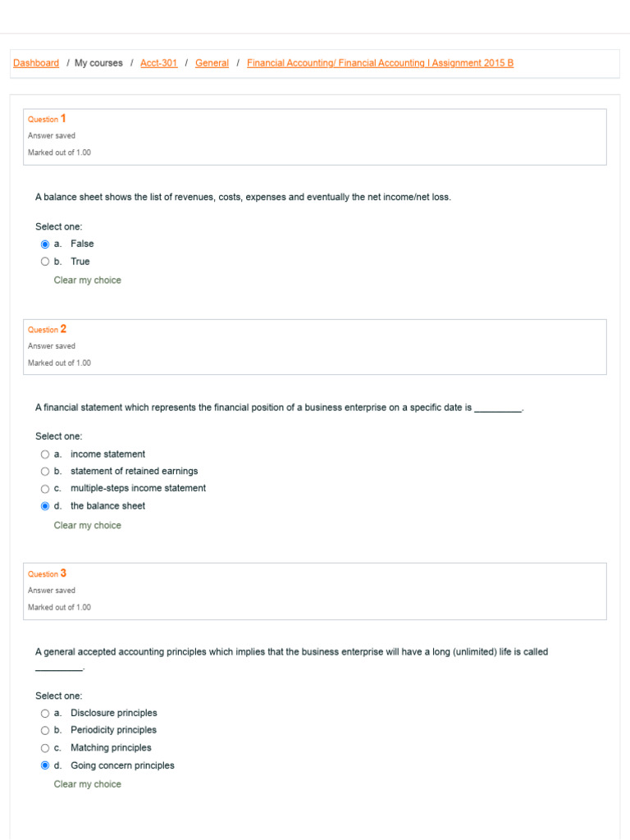Clear my choice for Question 1

click(x=87, y=281)
